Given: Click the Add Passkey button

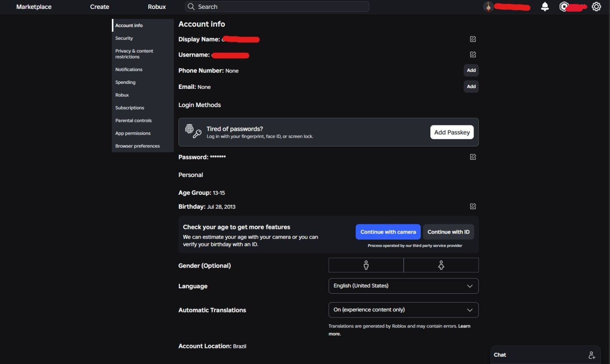Looking at the screenshot, I should click(x=452, y=132).
